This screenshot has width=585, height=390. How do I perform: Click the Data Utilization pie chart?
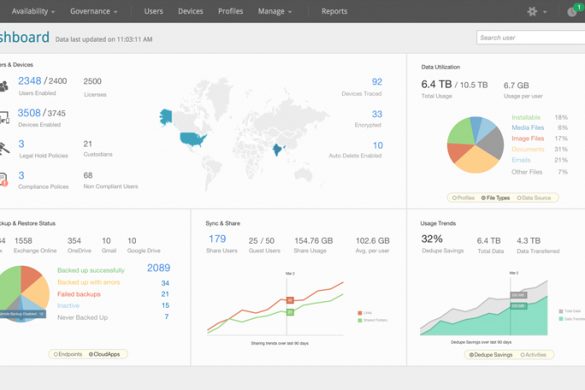coord(475,145)
